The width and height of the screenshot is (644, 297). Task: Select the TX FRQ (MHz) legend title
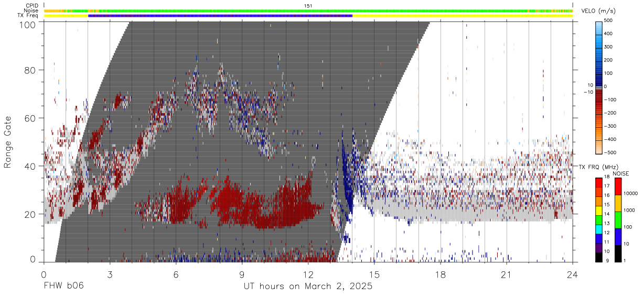pyautogui.click(x=597, y=167)
